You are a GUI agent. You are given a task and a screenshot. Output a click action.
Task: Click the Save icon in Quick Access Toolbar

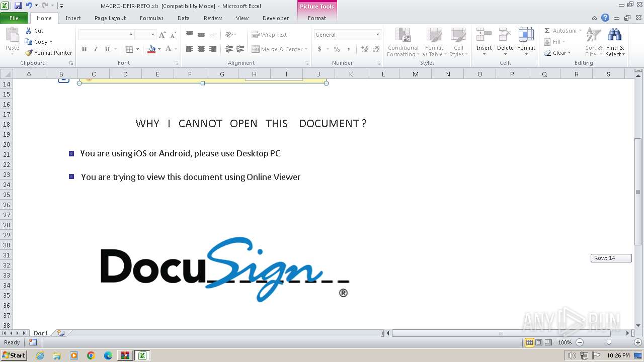click(18, 6)
